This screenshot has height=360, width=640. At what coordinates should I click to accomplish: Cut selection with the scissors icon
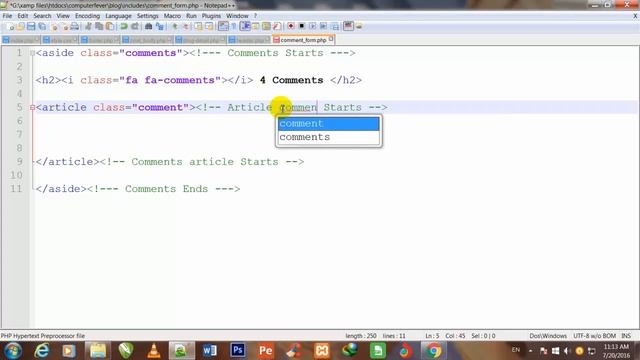(x=88, y=26)
